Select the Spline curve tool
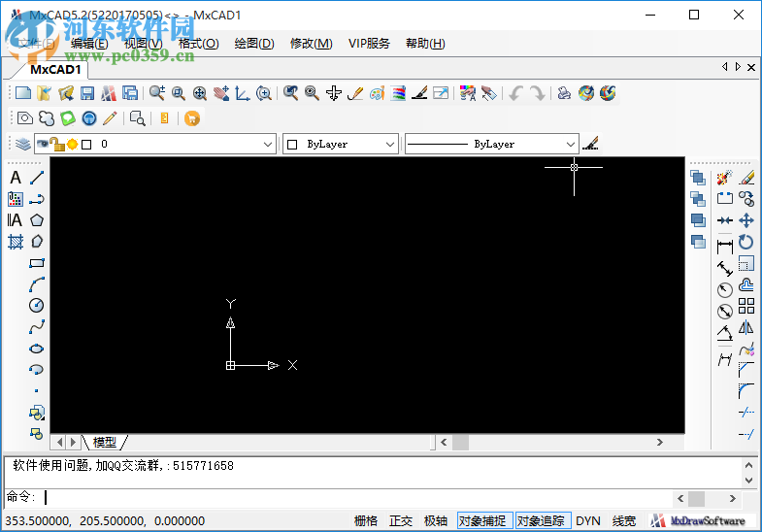Viewport: 762px width, 532px height. coord(37,326)
